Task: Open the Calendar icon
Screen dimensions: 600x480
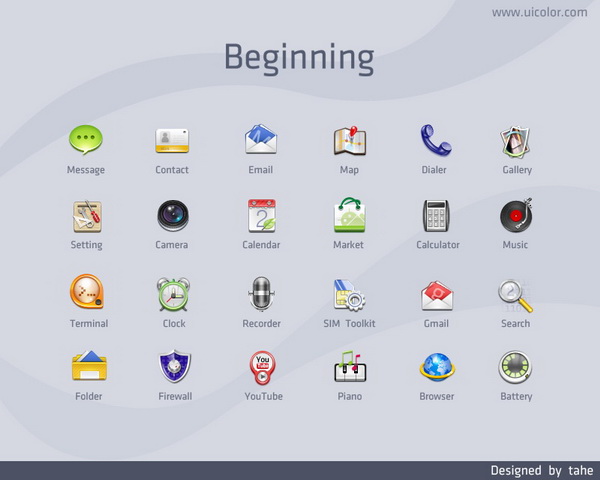Action: (261, 216)
